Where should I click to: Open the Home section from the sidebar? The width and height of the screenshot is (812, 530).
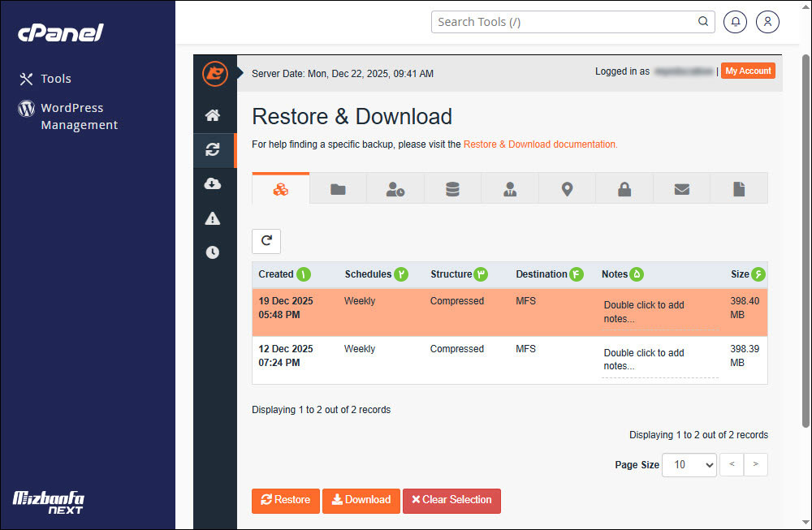pos(214,115)
